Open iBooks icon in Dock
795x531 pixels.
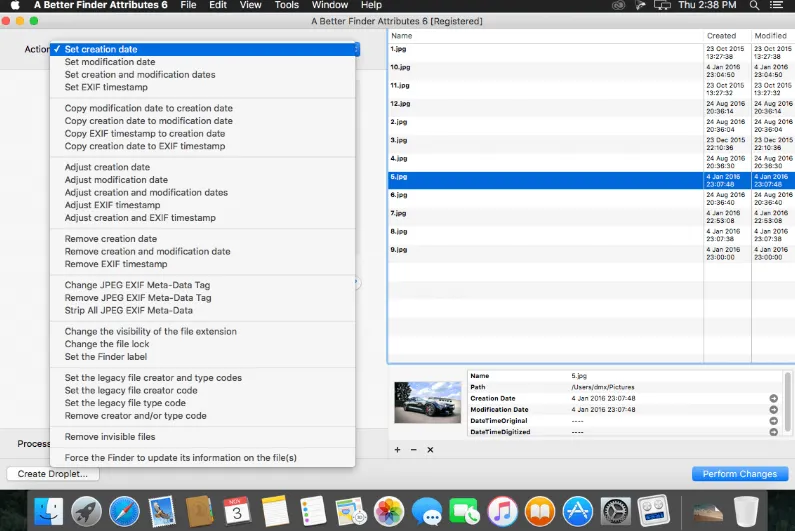point(540,511)
